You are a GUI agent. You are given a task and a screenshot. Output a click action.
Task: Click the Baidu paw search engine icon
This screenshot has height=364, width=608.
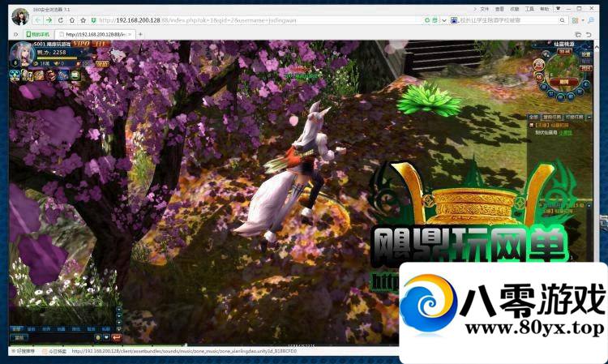(454, 20)
